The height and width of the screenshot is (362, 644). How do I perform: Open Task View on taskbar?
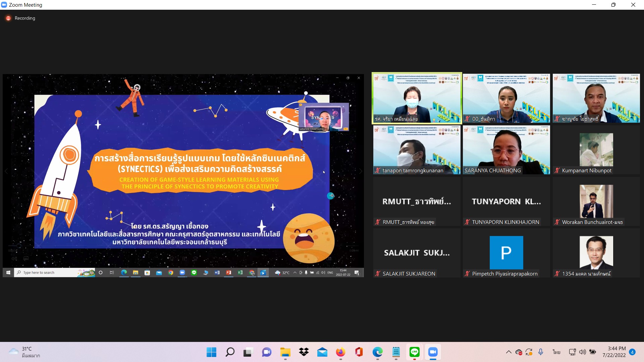pyautogui.click(x=248, y=352)
